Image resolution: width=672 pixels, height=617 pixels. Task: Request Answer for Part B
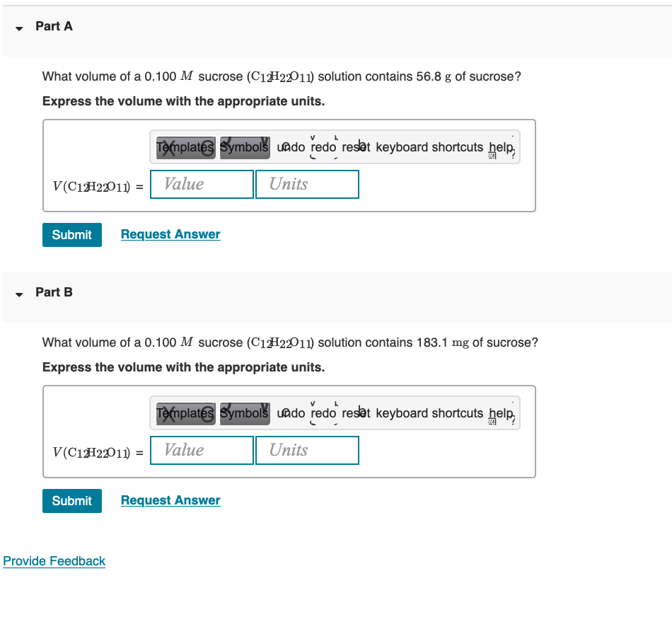tap(170, 500)
